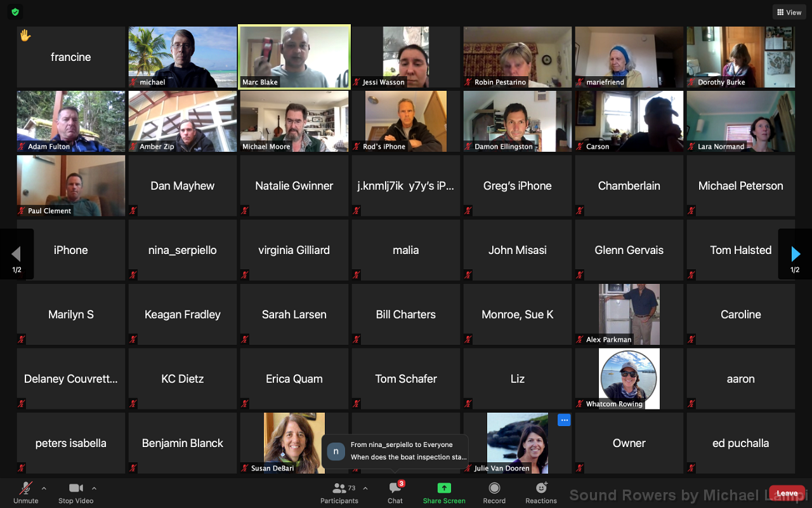This screenshot has width=812, height=508.
Task: Open the Chat panel with unread messages
Action: (x=395, y=488)
